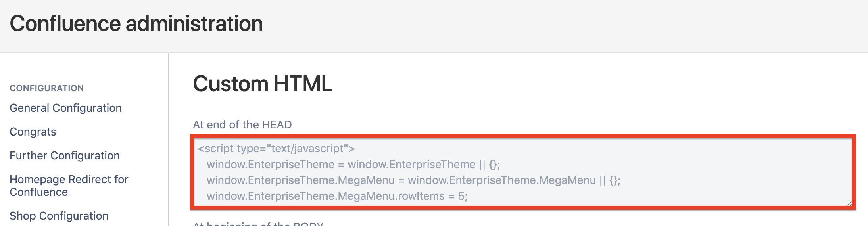
Task: Click the '|| {};' ending of EnterpriseTheme line
Action: [x=490, y=165]
